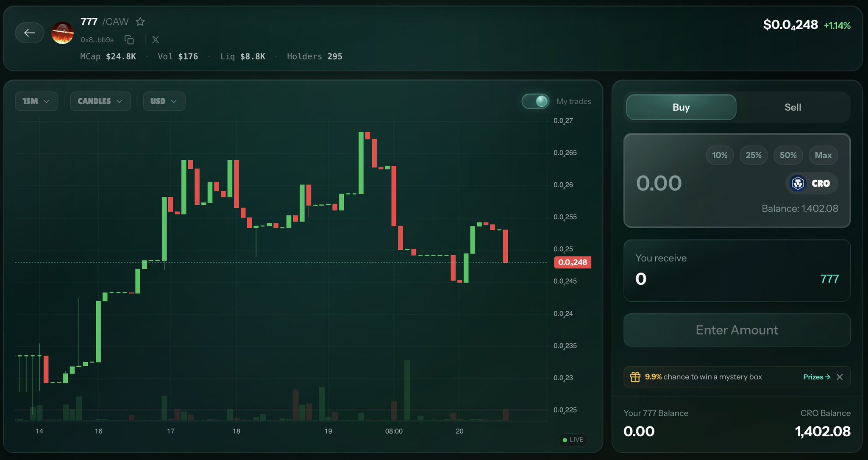
Task: Choose the 10% amount preset
Action: point(720,155)
